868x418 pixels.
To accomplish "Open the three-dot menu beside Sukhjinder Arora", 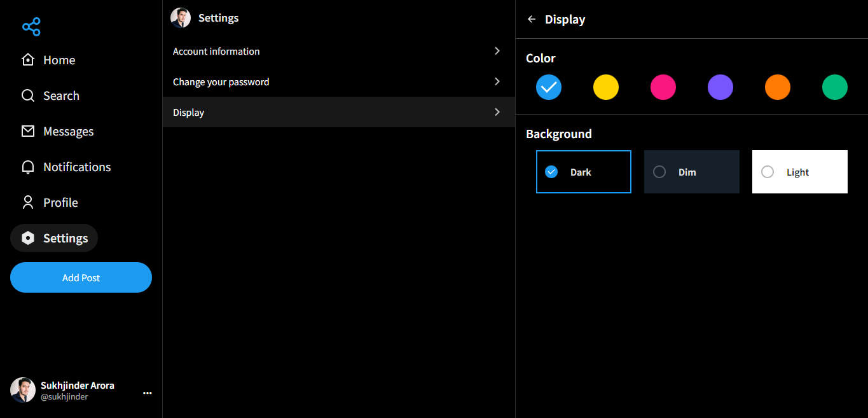I will pyautogui.click(x=148, y=393).
